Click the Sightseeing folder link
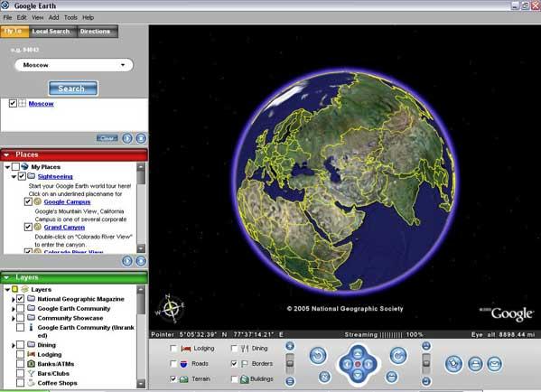Screen dimensions: 541x392 click(55, 176)
